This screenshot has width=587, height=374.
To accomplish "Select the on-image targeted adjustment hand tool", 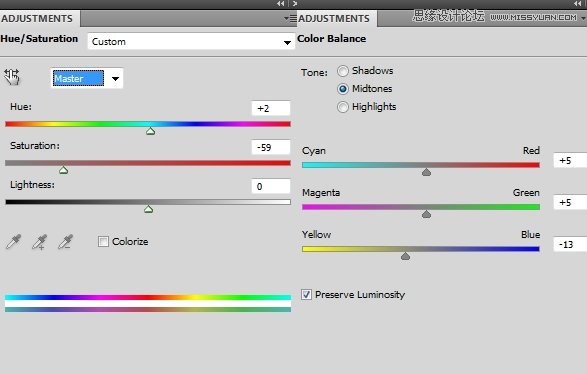I will click(x=12, y=77).
